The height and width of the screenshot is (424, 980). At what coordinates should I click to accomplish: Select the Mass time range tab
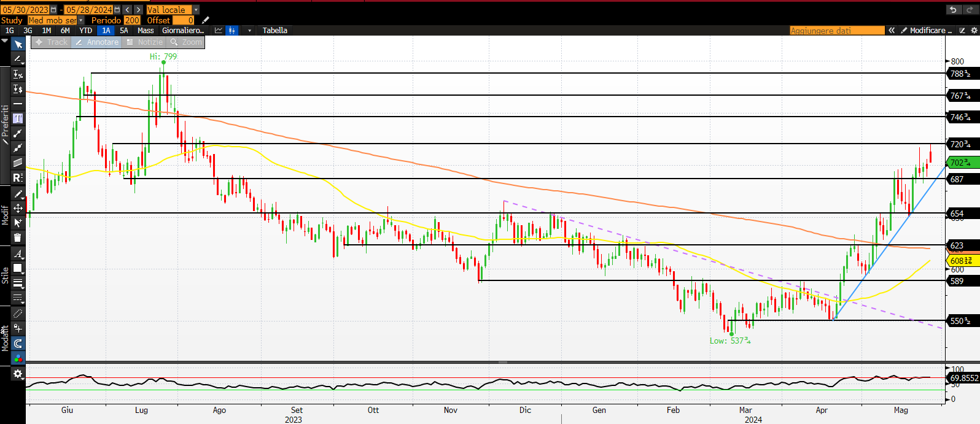point(146,30)
